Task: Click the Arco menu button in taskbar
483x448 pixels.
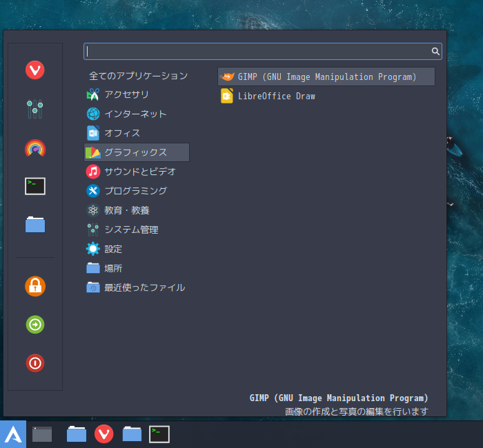Action: click(x=13, y=434)
